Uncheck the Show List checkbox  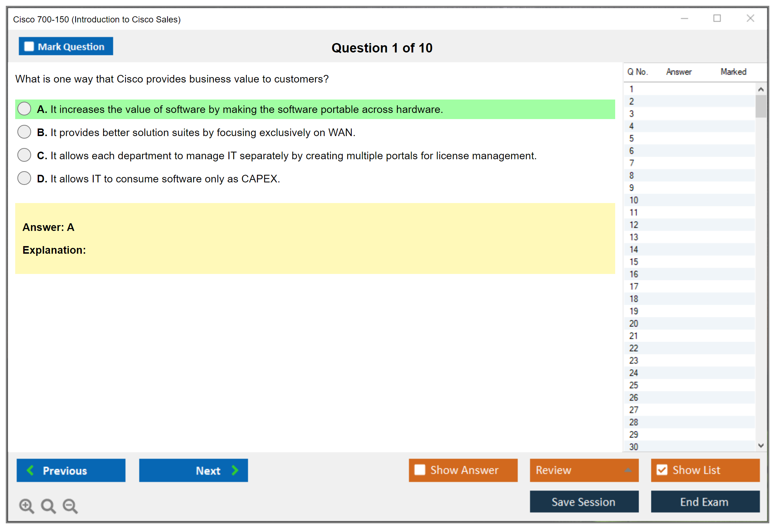662,470
